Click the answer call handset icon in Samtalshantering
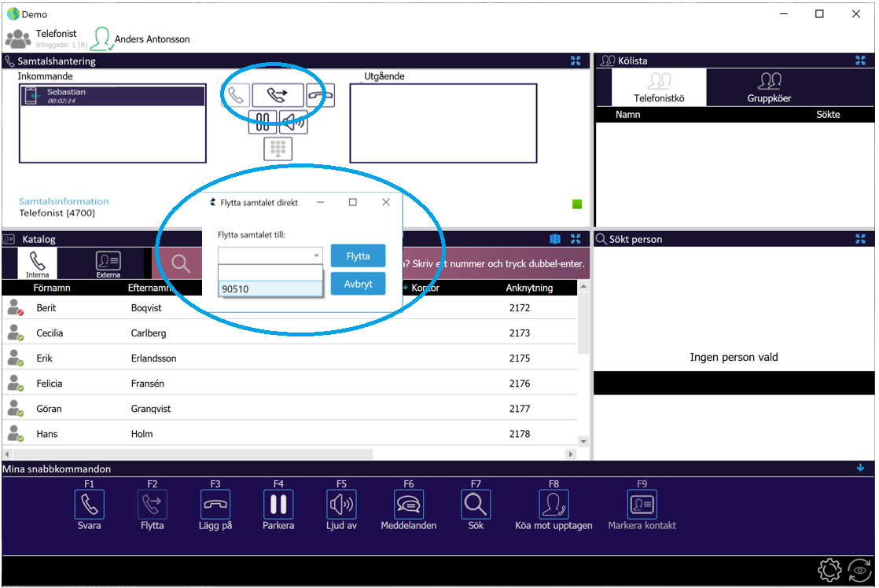 (x=235, y=95)
